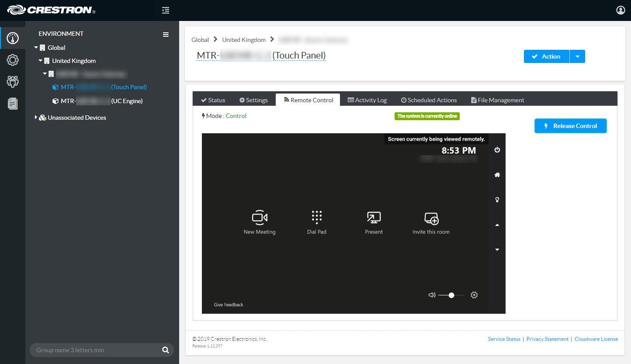Open the Activity Log tab
The height and width of the screenshot is (364, 631).
[x=367, y=100]
